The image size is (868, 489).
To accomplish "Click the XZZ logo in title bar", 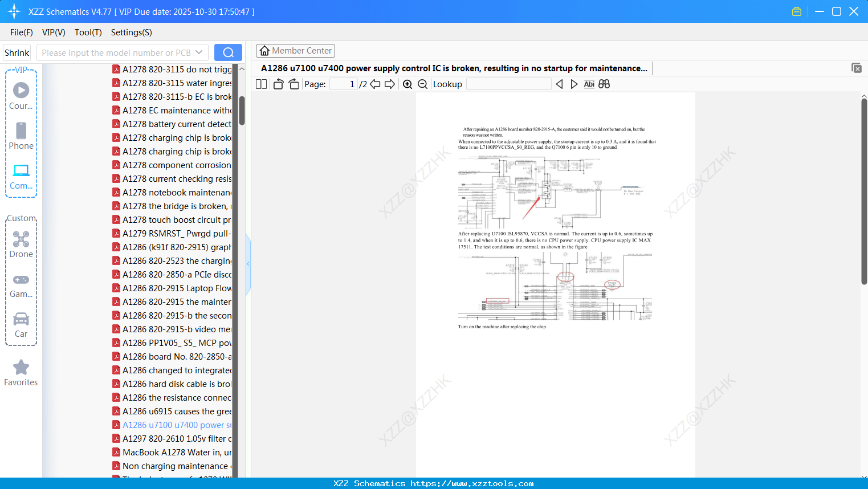I will pos(14,11).
